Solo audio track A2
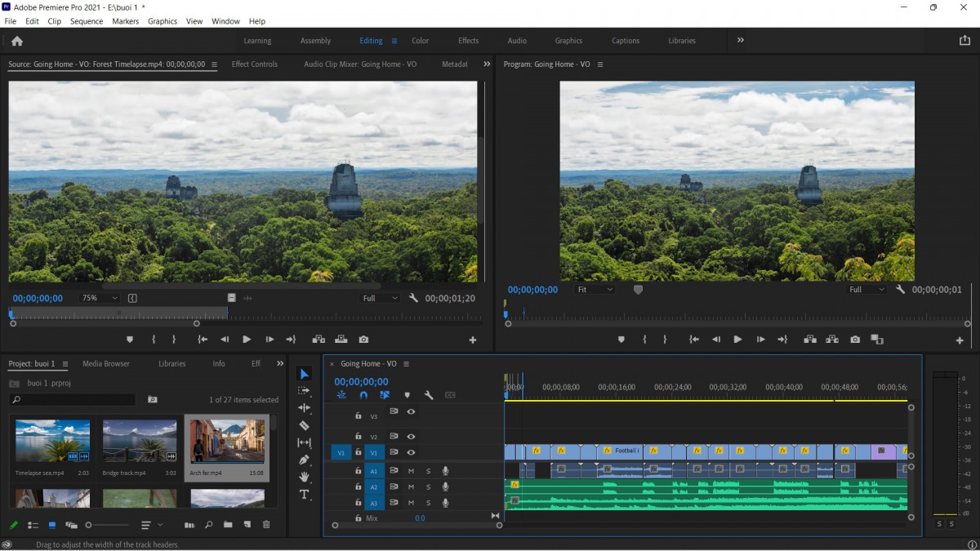This screenshot has width=980, height=551. click(428, 487)
